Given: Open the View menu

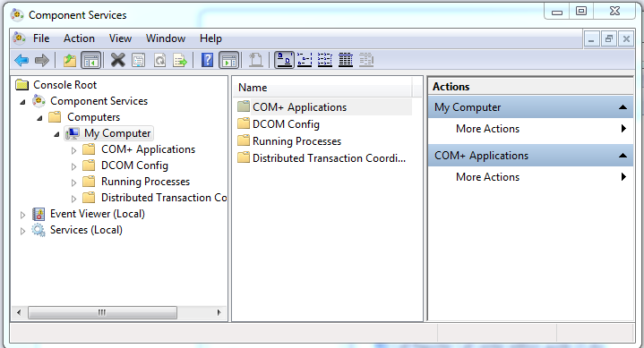Looking at the screenshot, I should [x=120, y=38].
